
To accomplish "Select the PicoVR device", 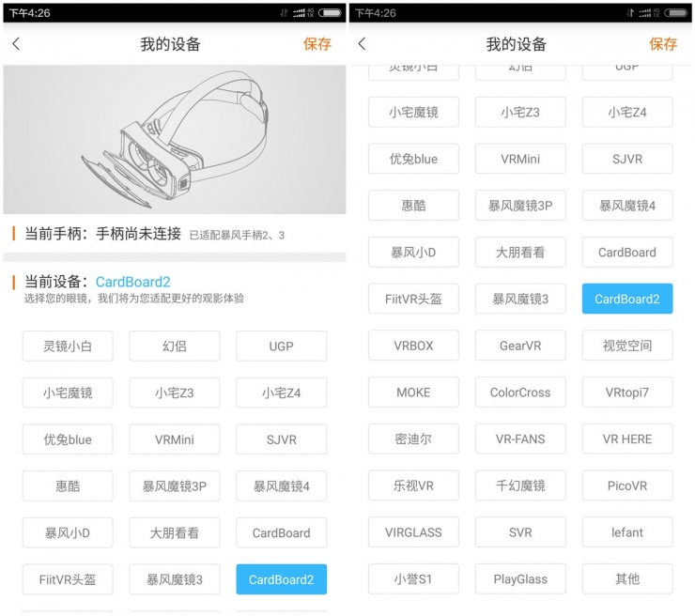I will pyautogui.click(x=627, y=485).
